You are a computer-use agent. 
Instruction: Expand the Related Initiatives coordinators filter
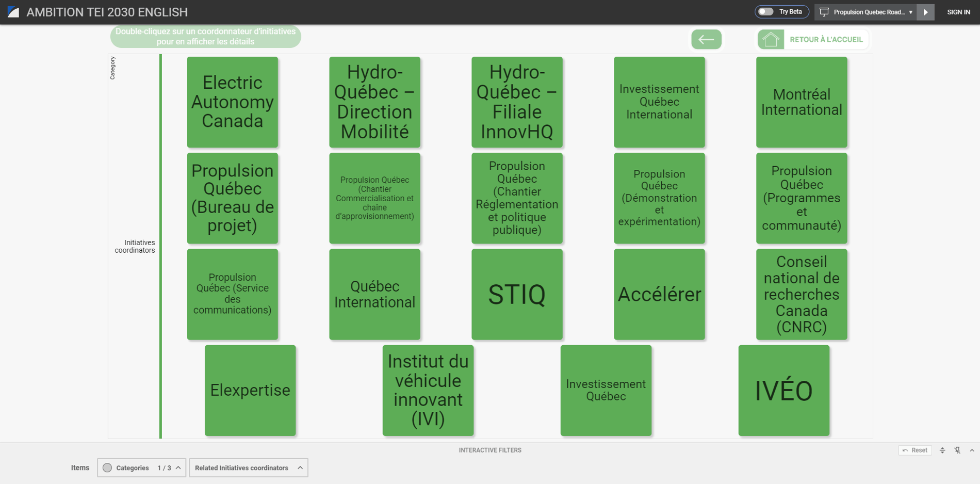tap(248, 467)
